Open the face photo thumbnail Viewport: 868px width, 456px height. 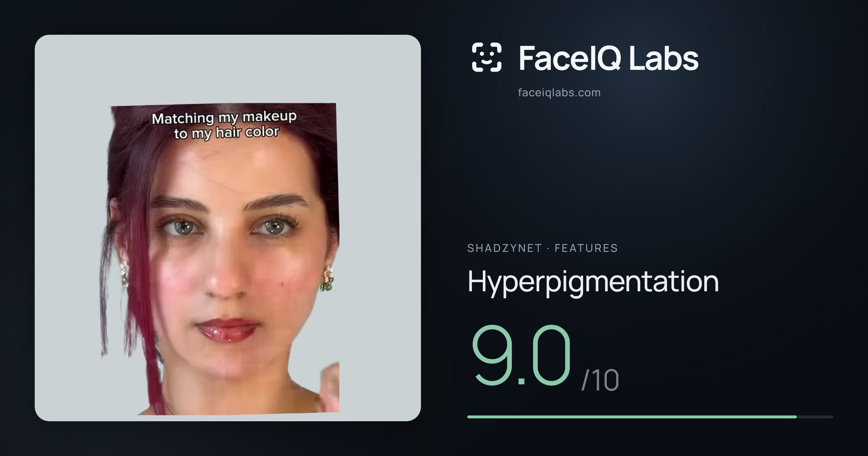(x=228, y=228)
